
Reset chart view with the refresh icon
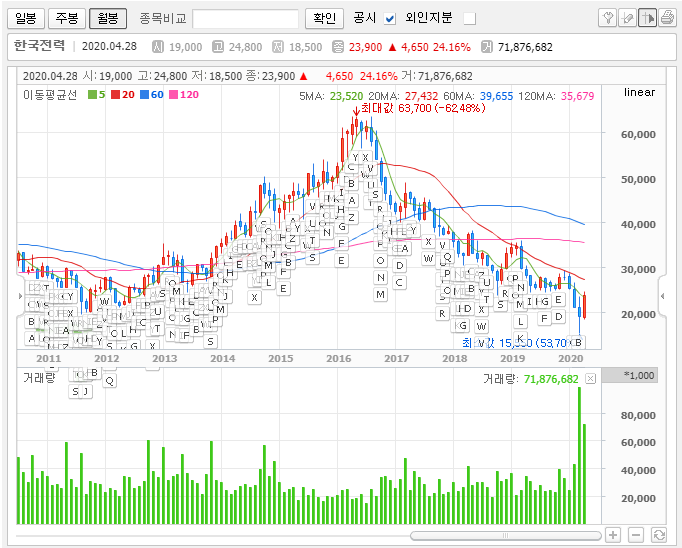coord(659,535)
